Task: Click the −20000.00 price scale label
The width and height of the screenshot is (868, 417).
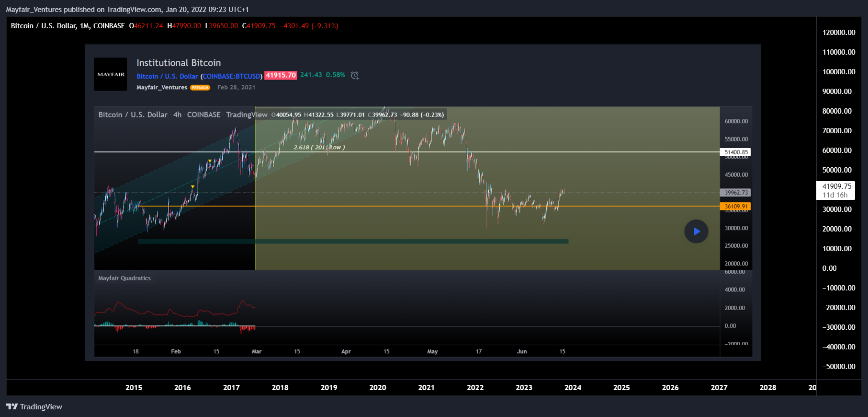Action: [839, 308]
